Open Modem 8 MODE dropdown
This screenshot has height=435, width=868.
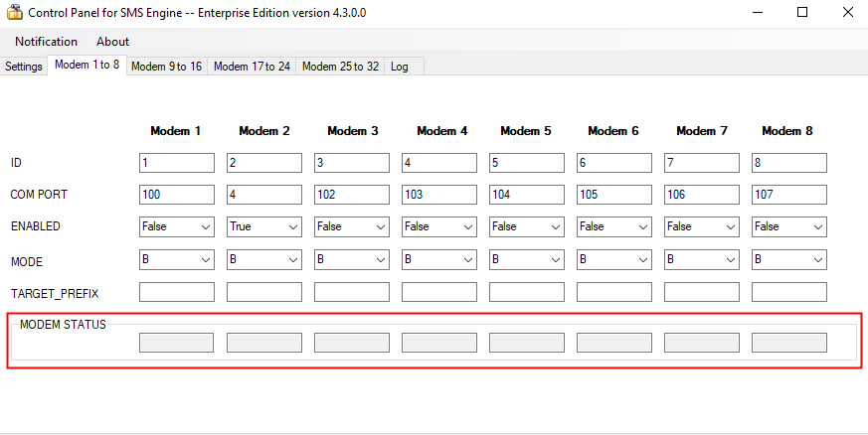coord(789,260)
